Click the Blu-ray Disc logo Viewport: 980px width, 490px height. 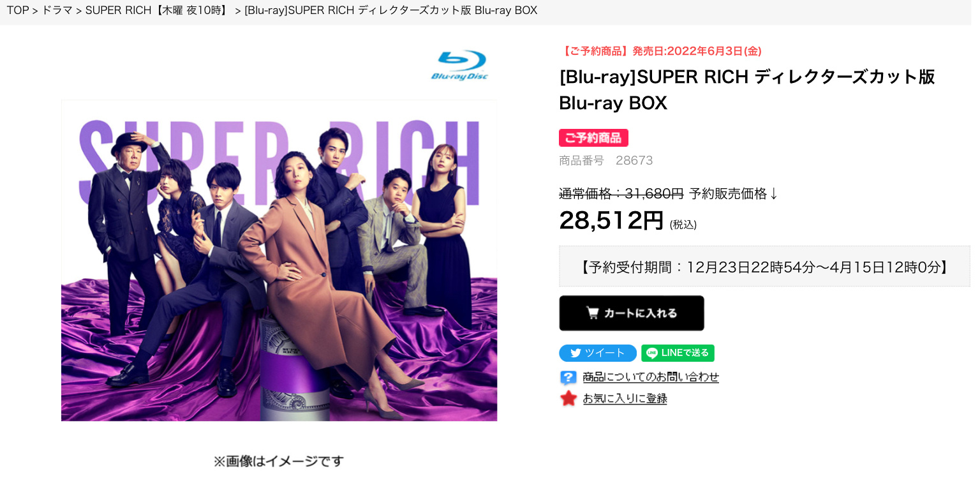(459, 65)
